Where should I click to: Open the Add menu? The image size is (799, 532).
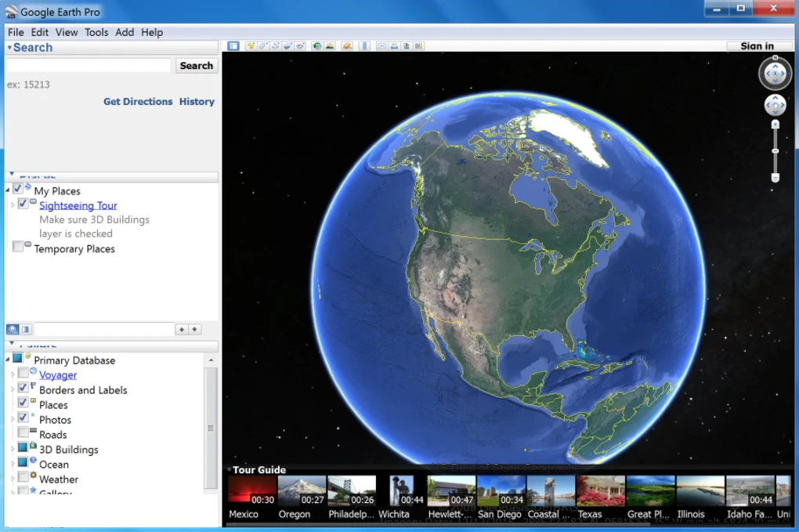click(125, 32)
